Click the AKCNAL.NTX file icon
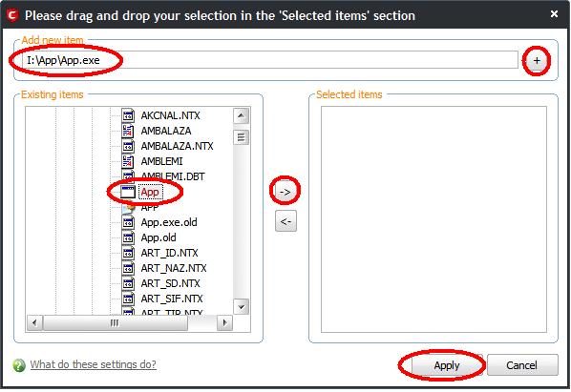 (128, 115)
